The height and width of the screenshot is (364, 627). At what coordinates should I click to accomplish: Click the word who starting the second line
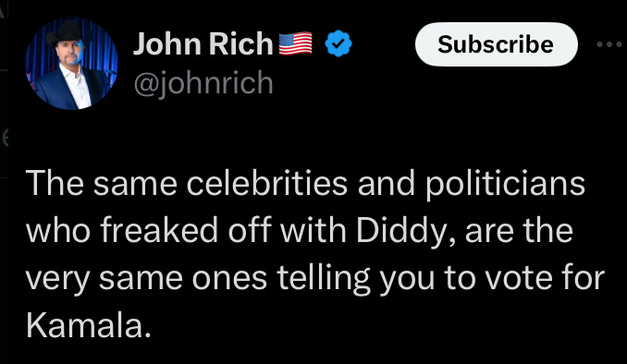point(58,231)
